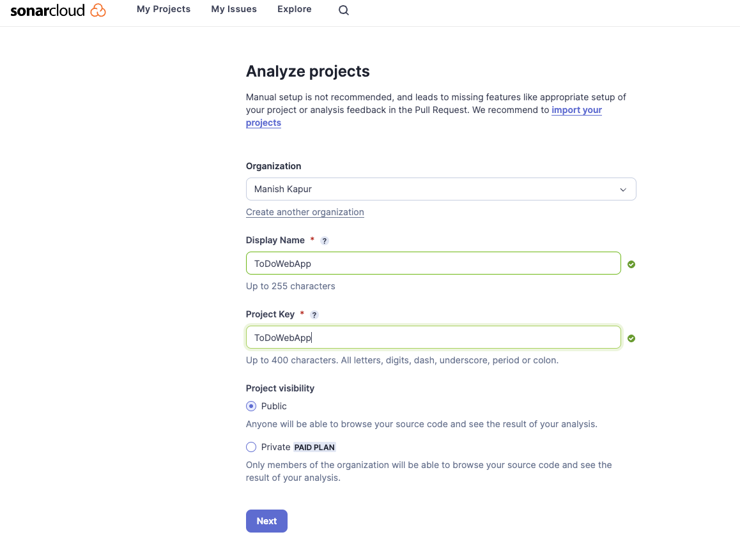Open the Explore page

point(294,9)
